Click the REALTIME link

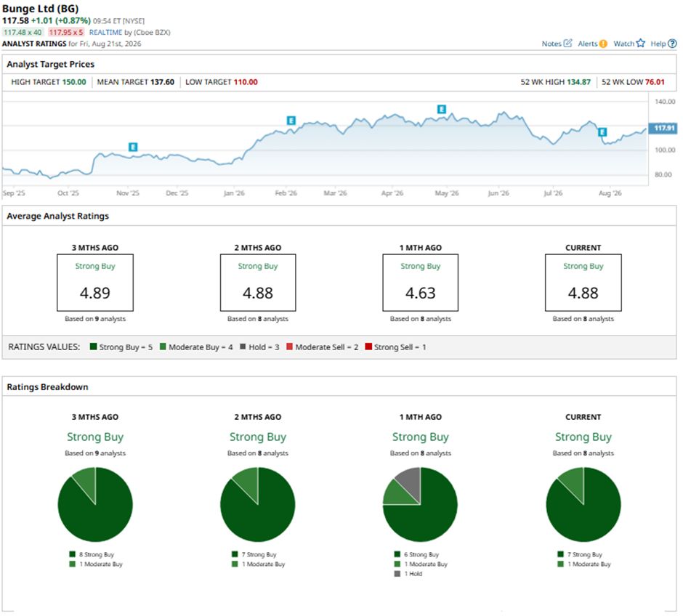tap(105, 32)
